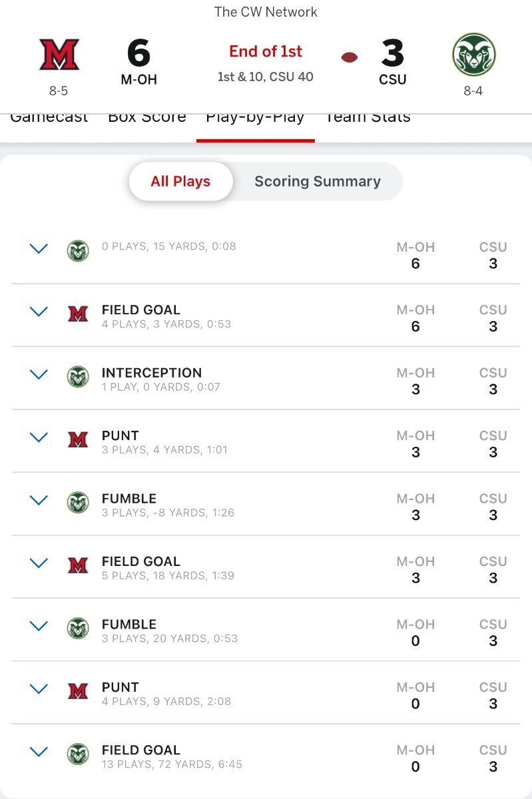Expand the 5 plays, 18 yards field goal drive
Viewport: 532px width, 799px height.
(39, 563)
